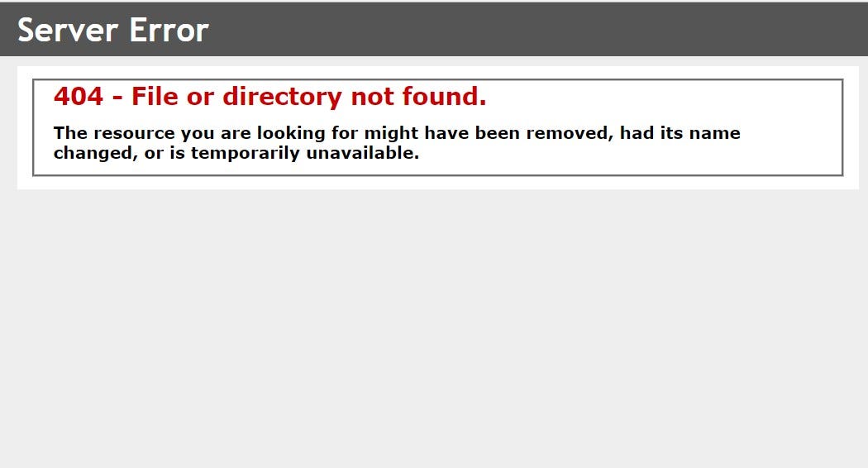The image size is (868, 468).
Task: Click the words "have been" in description
Action: (472, 133)
